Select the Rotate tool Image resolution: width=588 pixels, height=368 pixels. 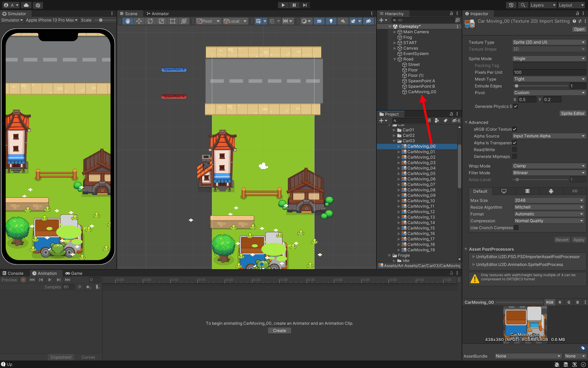(150, 21)
